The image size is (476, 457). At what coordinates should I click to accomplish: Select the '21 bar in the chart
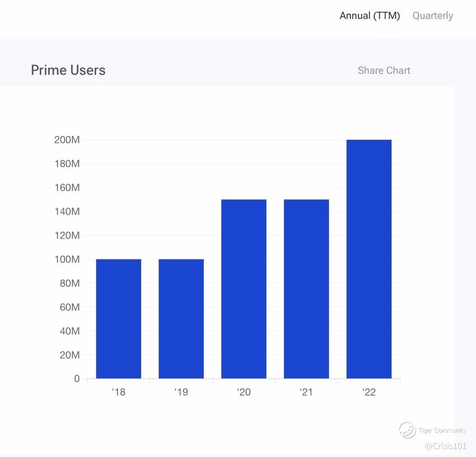click(x=306, y=289)
